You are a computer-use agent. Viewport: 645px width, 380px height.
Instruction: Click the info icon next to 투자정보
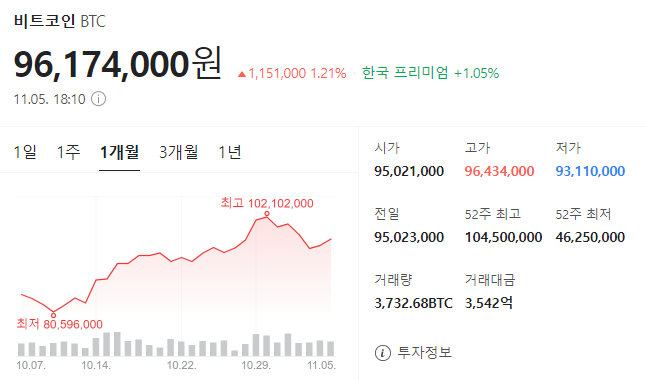click(383, 353)
